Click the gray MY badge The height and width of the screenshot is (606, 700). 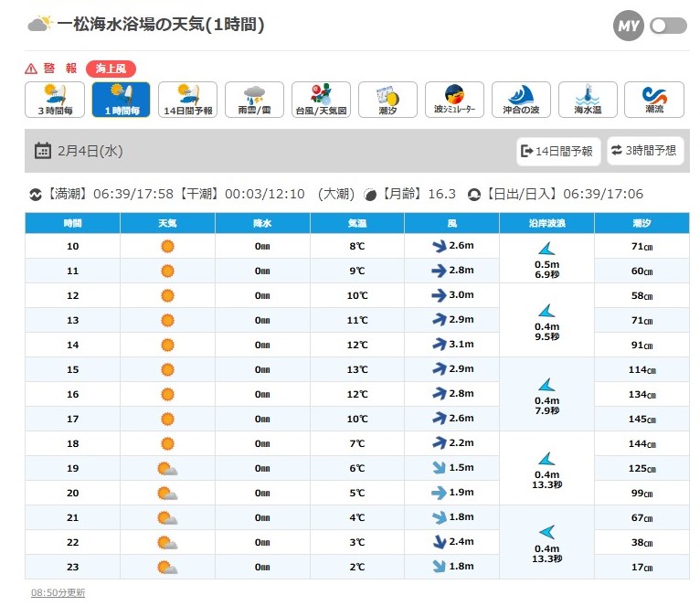point(628,26)
